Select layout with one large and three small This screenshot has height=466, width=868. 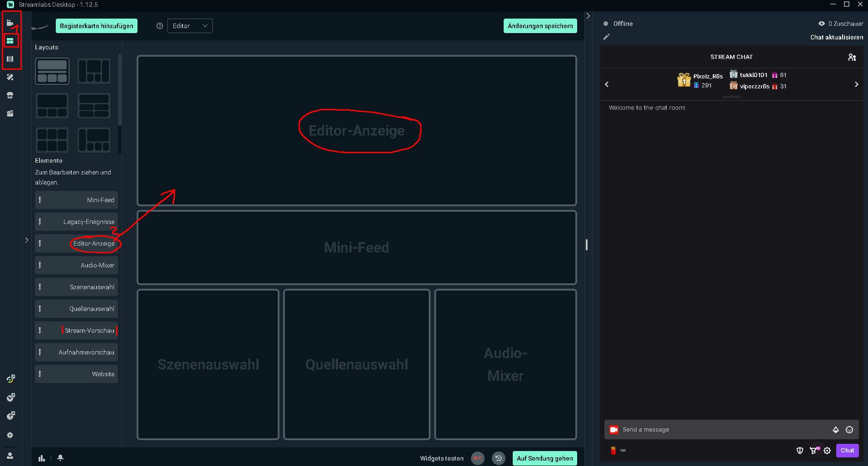52,106
